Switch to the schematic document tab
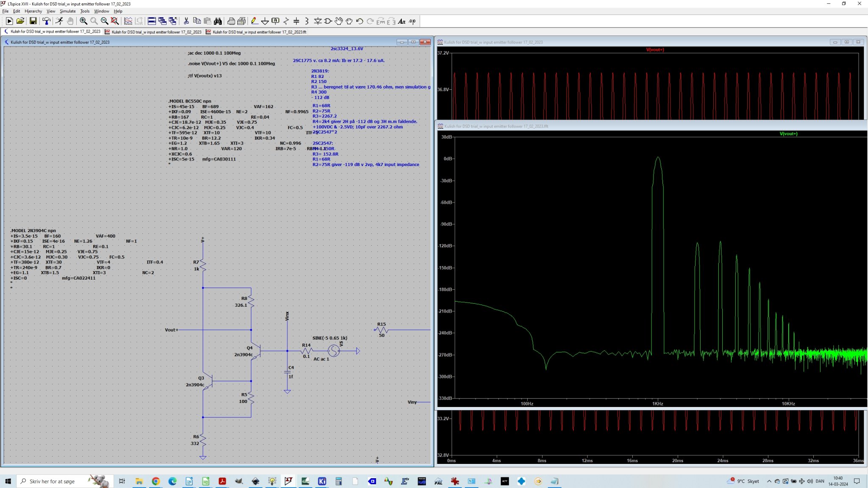868x488 pixels. [x=52, y=32]
